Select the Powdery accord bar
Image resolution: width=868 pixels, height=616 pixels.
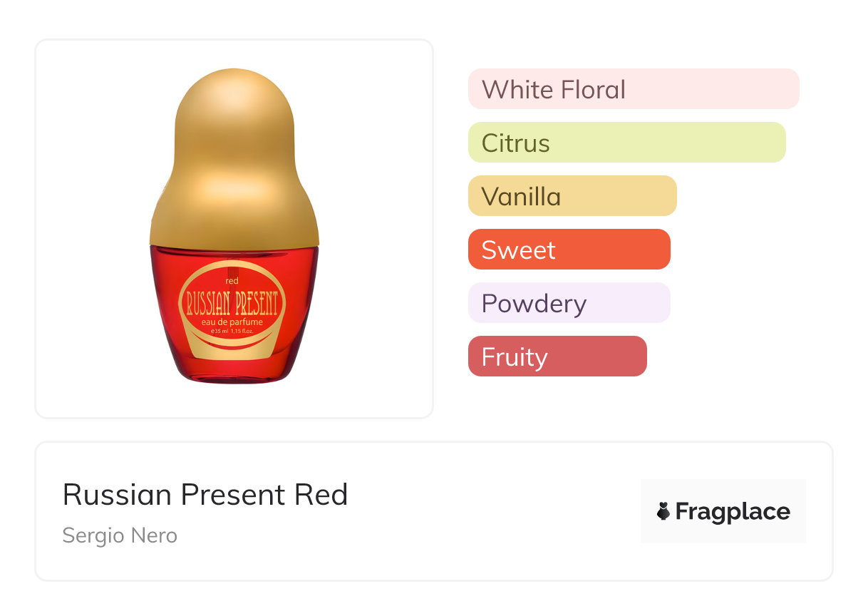pos(569,303)
